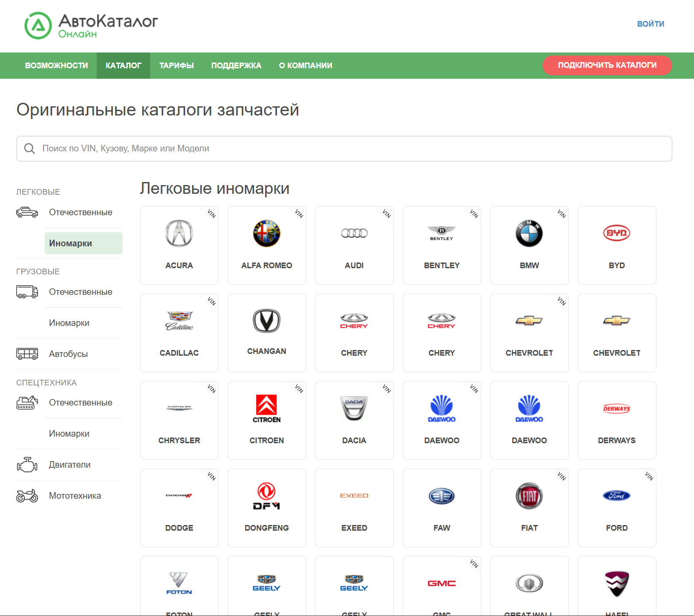The height and width of the screenshot is (616, 694).
Task: Open the Мототехника category
Action: [x=75, y=496]
